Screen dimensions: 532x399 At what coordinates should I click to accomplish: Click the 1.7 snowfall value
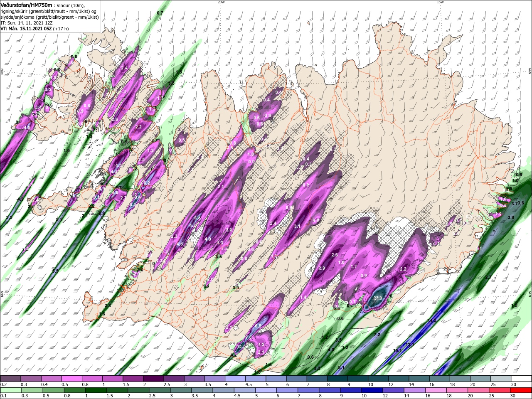(354, 266)
